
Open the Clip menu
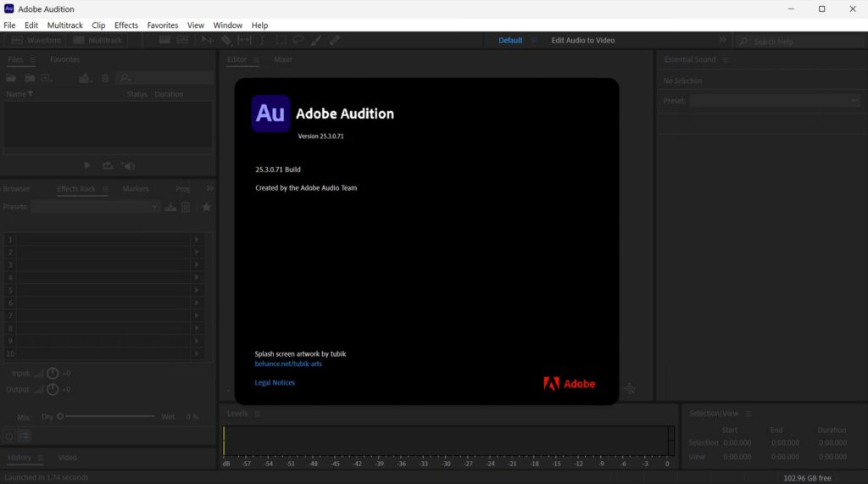(x=98, y=25)
